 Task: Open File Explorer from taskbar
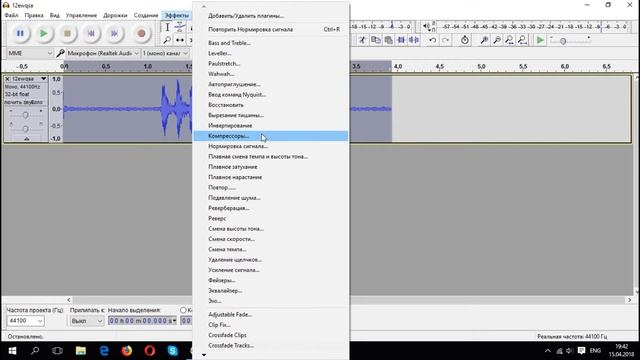point(81,351)
